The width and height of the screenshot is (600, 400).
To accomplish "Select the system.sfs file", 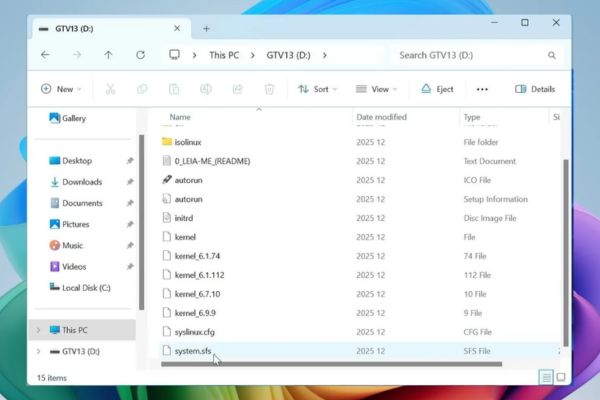I will [x=360, y=351].
